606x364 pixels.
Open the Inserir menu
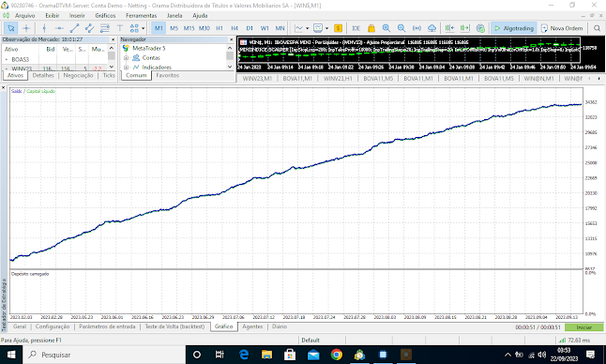coord(77,15)
